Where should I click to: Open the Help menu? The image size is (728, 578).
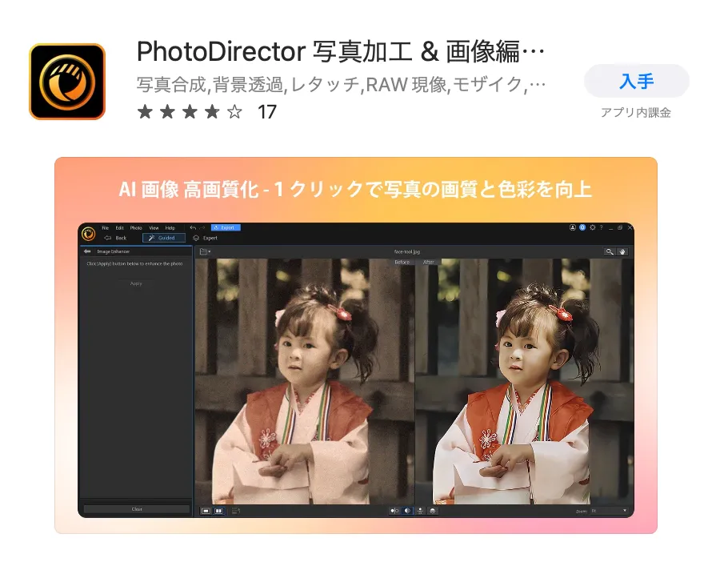click(x=170, y=227)
